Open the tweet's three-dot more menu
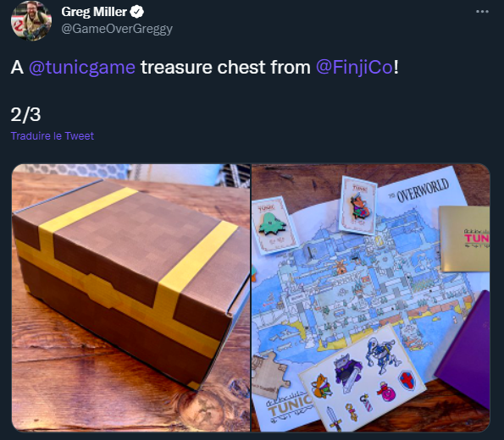 tap(482, 12)
